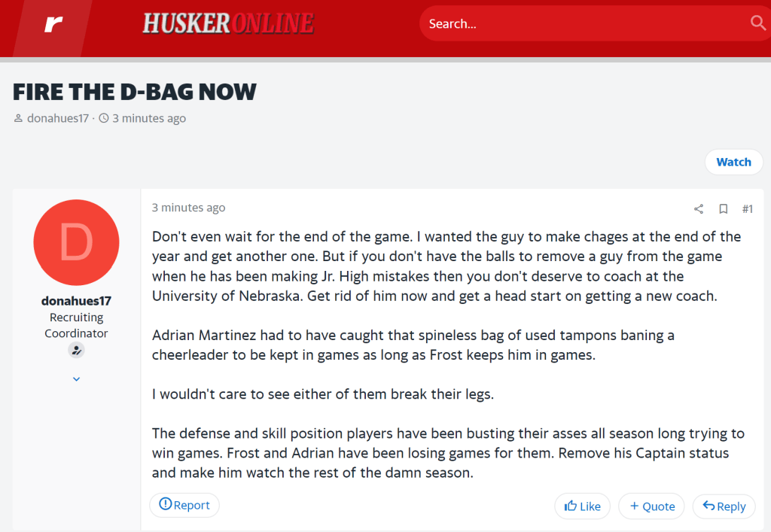Expand user details chevron under donahues17

(x=76, y=378)
